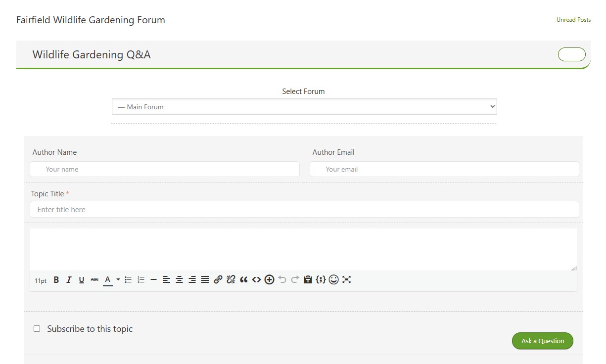
Task: Insert a numbered list
Action: 141,280
